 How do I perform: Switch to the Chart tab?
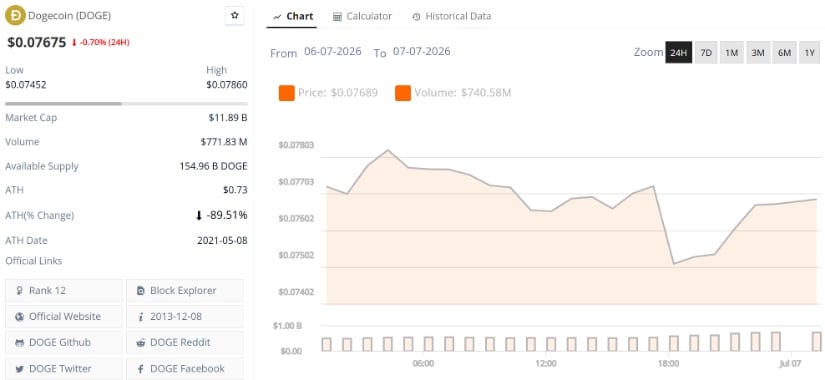(293, 16)
